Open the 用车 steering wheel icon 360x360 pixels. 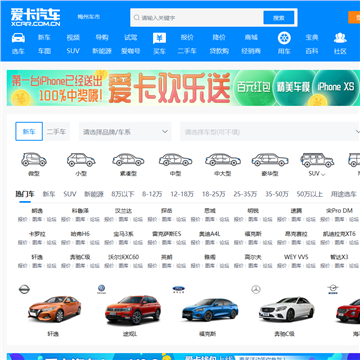[284, 38]
